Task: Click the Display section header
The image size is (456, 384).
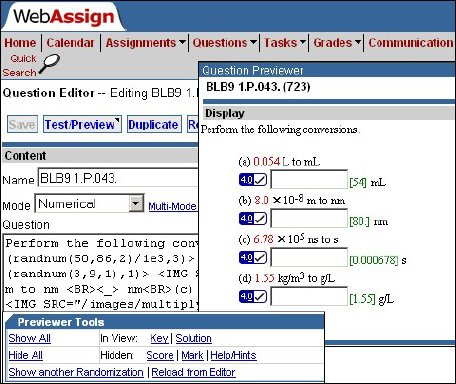Action: coord(329,113)
